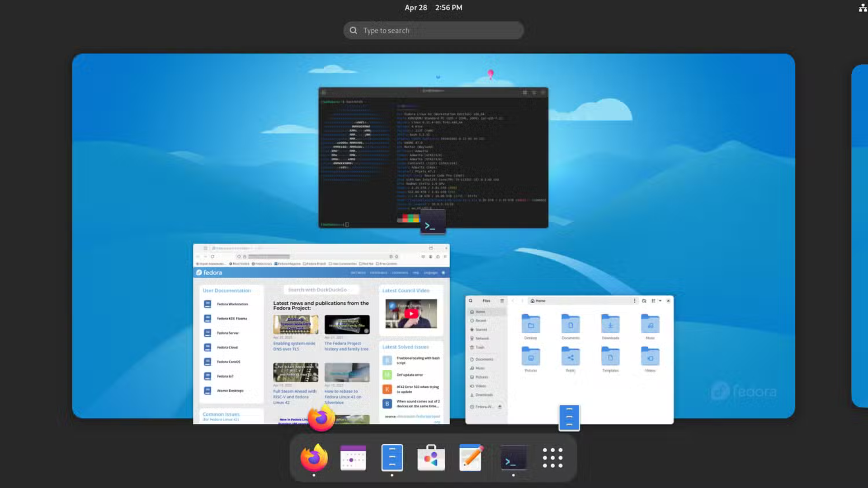Open Terminal from the dock
The image size is (868, 488).
pyautogui.click(x=513, y=458)
